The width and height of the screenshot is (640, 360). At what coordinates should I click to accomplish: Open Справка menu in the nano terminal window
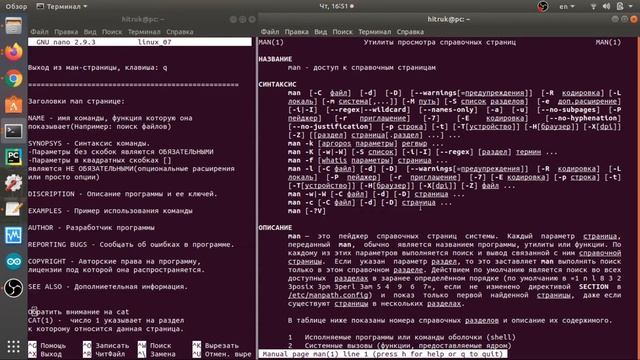point(180,31)
